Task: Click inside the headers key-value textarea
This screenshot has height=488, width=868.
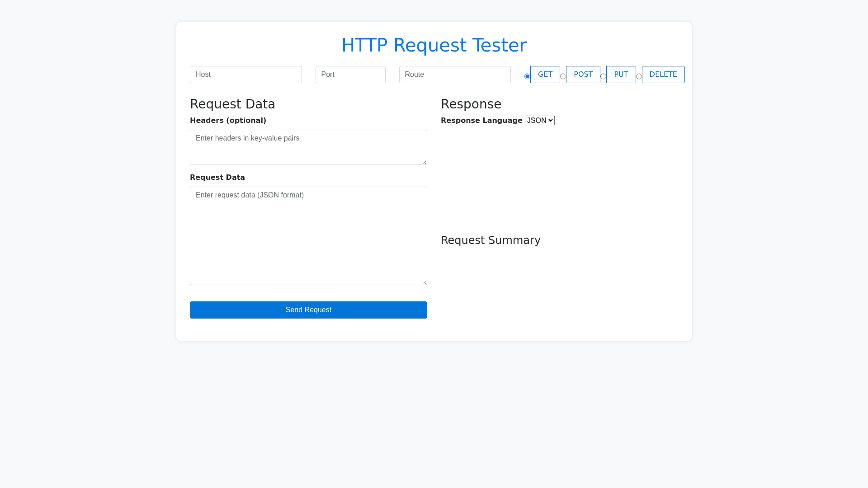Action: click(308, 147)
